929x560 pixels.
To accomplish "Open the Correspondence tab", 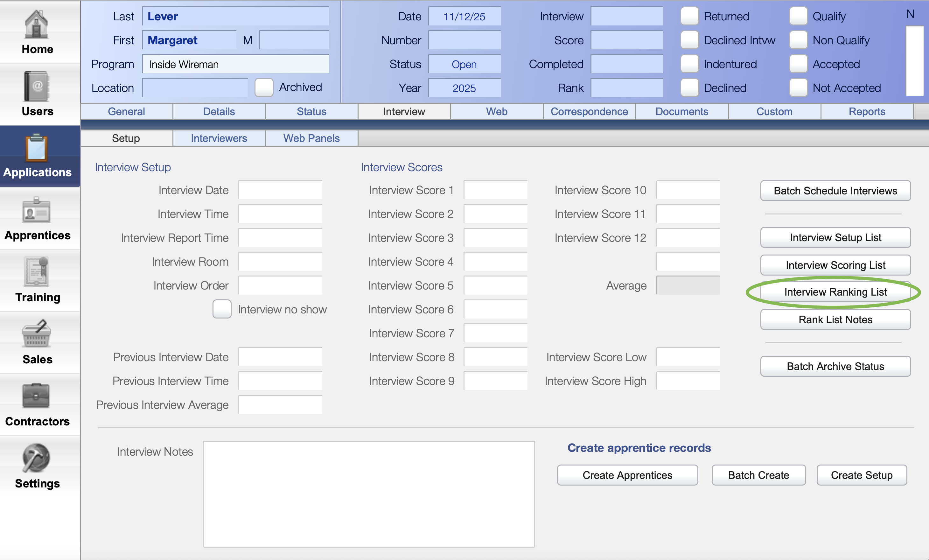I will tap(589, 112).
